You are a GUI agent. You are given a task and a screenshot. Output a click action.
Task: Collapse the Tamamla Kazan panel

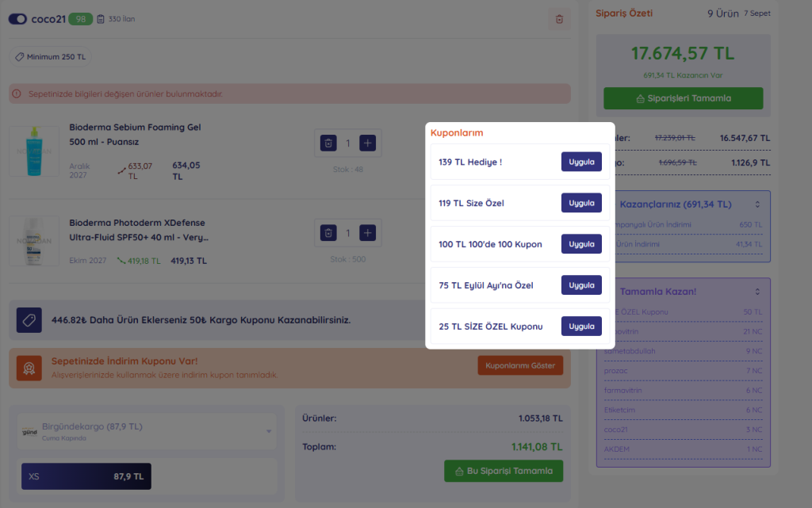pos(757,292)
